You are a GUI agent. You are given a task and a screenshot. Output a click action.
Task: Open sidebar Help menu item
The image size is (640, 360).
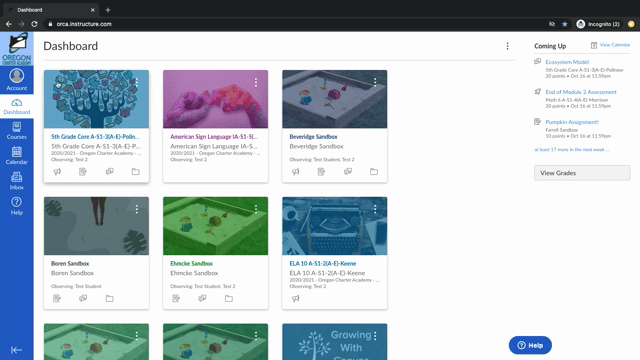tap(17, 206)
